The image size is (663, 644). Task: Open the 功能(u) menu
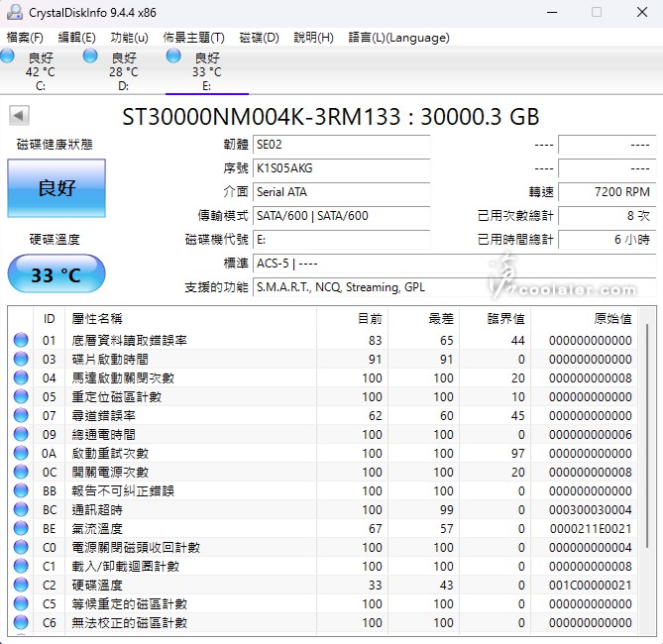click(x=130, y=38)
